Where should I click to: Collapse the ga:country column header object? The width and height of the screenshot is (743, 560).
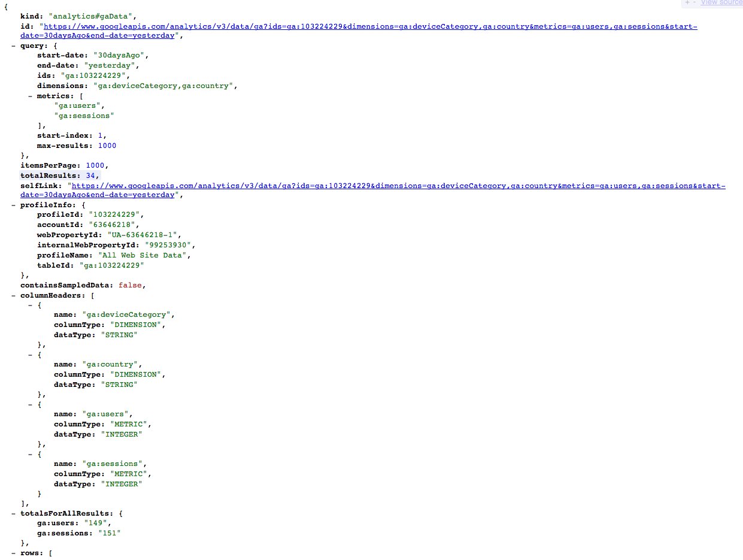click(31, 355)
